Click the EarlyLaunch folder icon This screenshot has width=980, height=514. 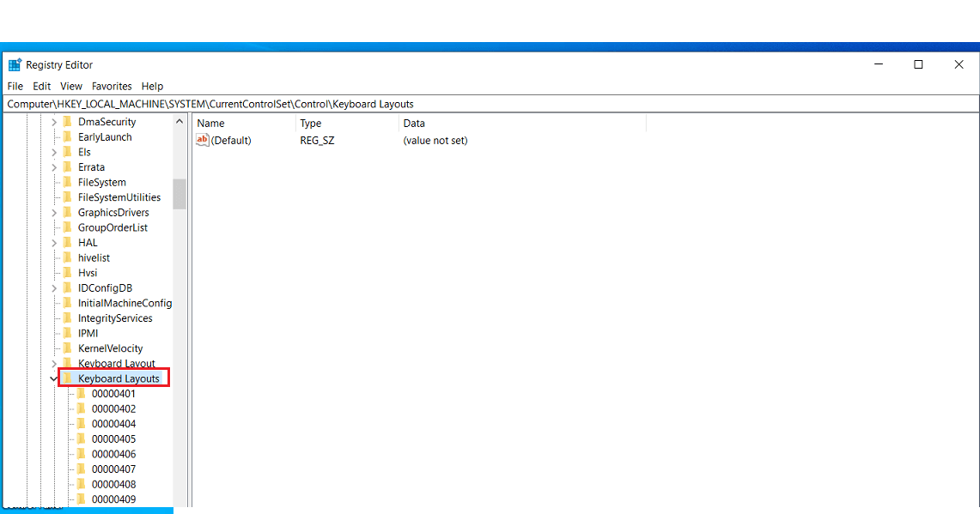[x=68, y=136]
